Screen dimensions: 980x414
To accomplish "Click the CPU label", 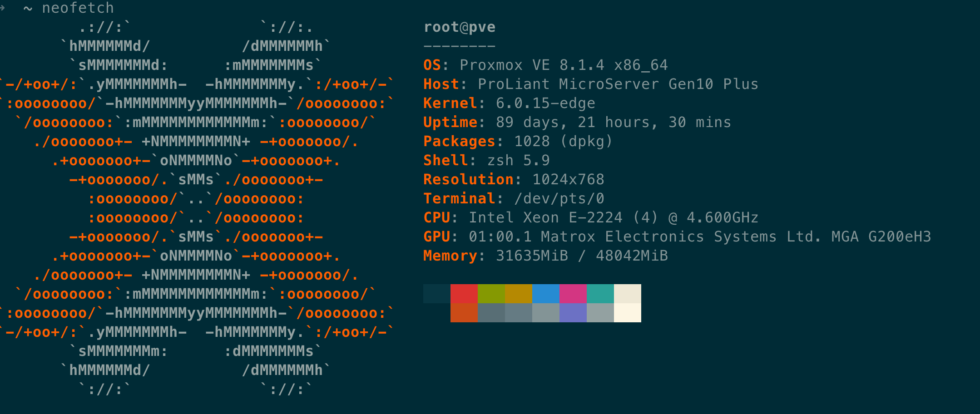I will pyautogui.click(x=436, y=218).
